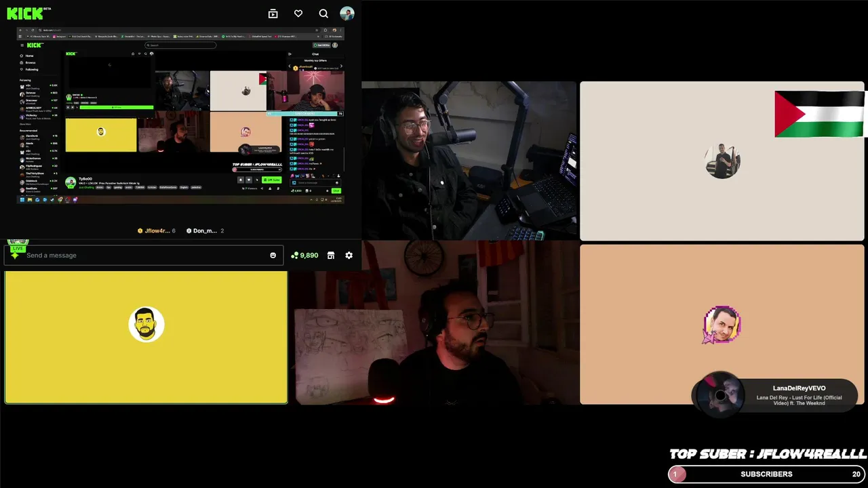Open chat settings gear icon
The width and height of the screenshot is (868, 488).
(x=349, y=256)
